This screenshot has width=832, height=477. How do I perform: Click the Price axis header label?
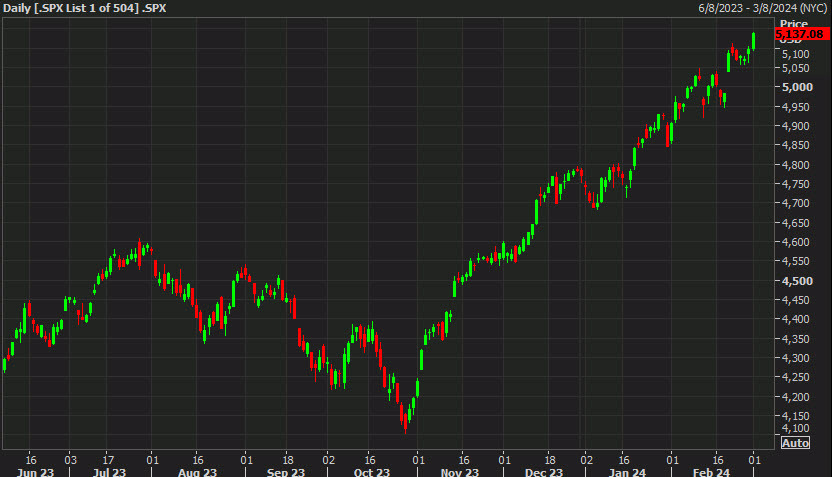pos(794,23)
